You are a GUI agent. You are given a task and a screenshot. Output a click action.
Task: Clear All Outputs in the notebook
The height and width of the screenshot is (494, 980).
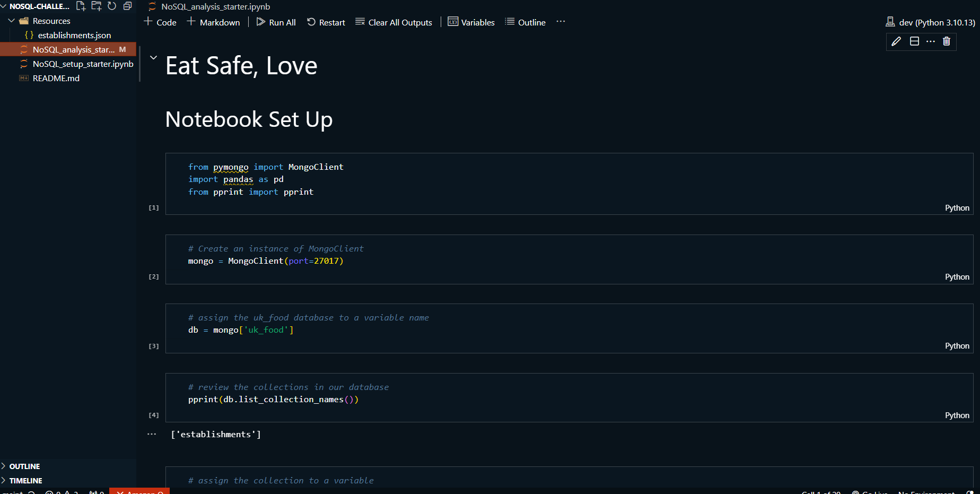coord(393,22)
